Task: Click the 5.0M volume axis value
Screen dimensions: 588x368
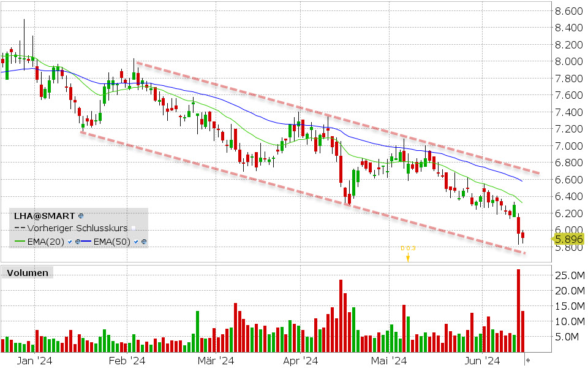Action: [566, 337]
